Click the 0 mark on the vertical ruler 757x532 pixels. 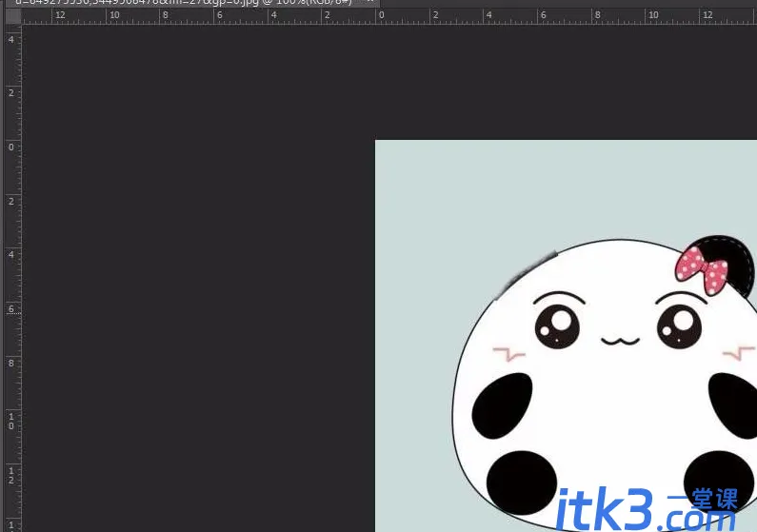point(11,148)
